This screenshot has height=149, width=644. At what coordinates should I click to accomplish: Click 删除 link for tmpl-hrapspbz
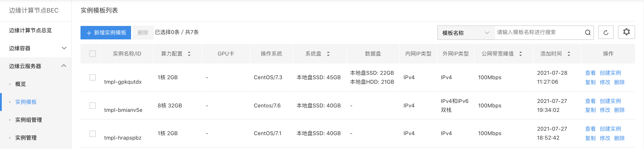(619, 138)
